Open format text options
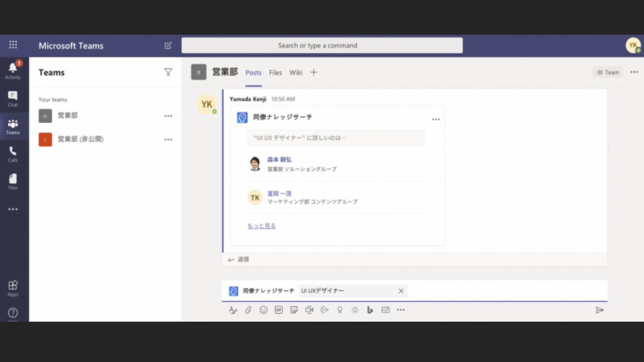644x362 pixels. 233,310
